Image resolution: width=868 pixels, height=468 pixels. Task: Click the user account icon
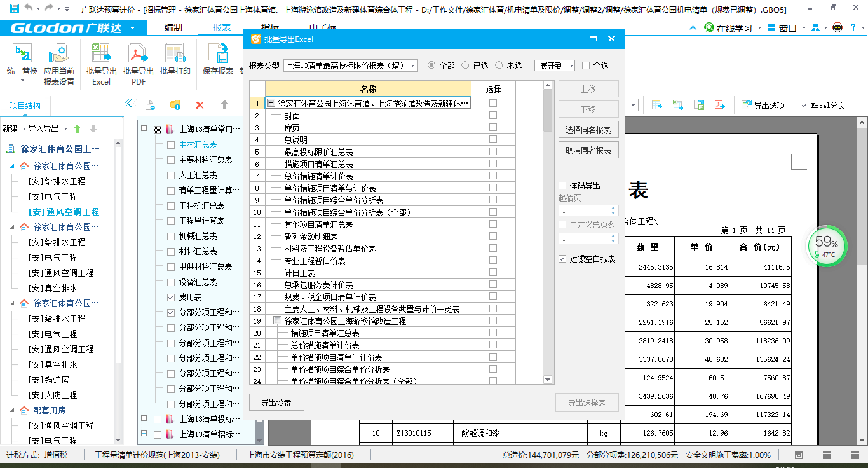(815, 28)
